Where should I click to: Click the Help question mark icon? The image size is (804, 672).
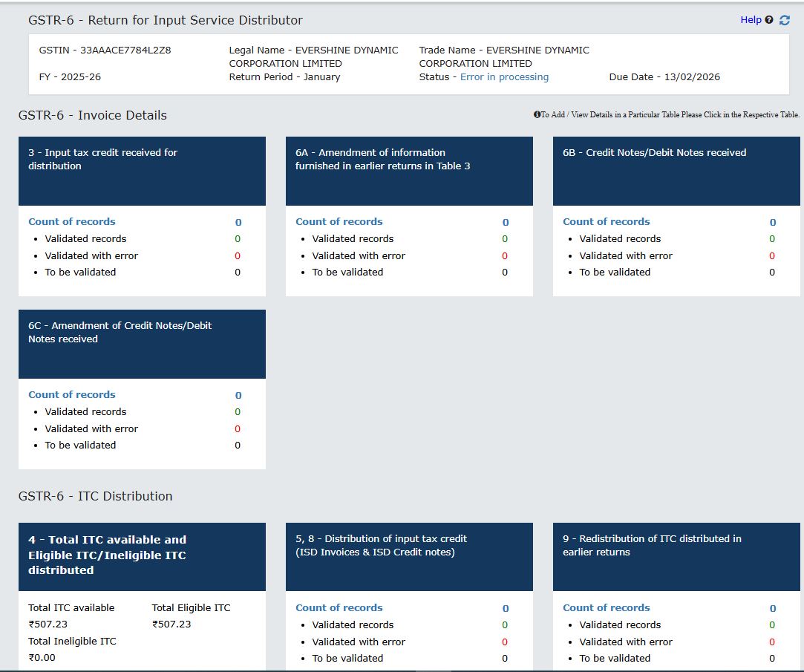pos(768,20)
